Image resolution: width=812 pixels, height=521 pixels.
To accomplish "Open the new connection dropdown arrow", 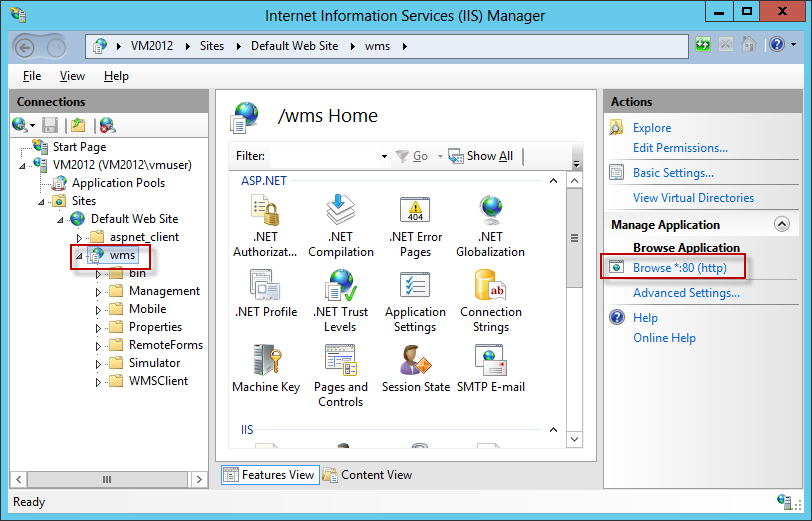I will point(32,125).
